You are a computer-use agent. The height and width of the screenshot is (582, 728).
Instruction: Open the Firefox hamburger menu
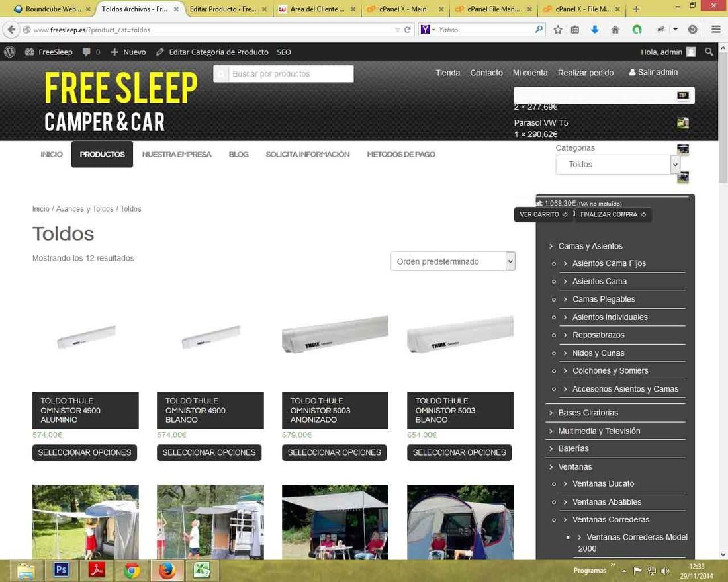716,29
